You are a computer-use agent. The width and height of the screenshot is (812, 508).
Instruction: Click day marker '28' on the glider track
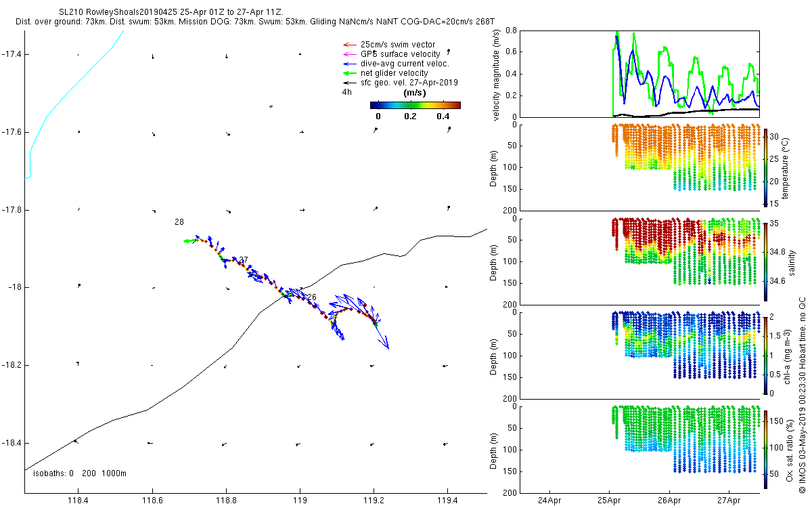[x=179, y=222]
